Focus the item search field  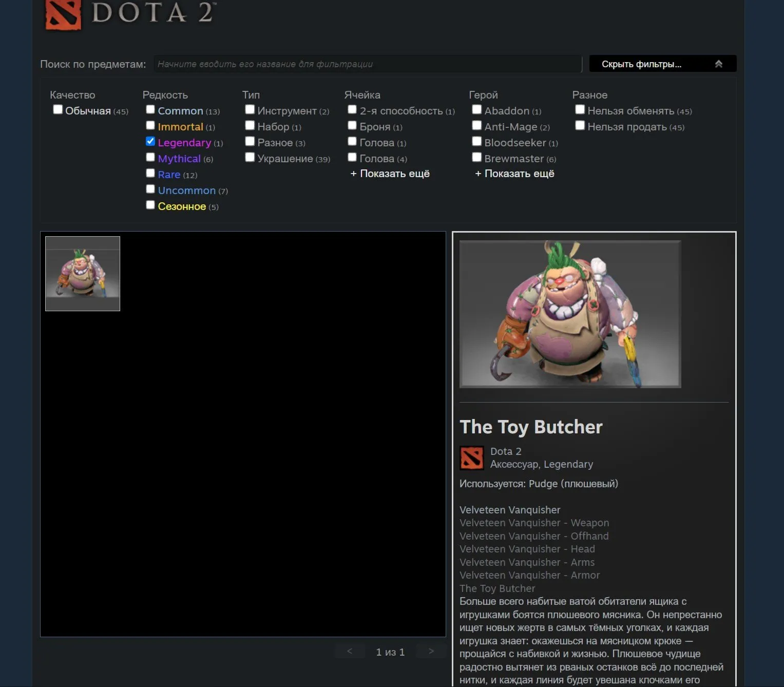[368, 64]
